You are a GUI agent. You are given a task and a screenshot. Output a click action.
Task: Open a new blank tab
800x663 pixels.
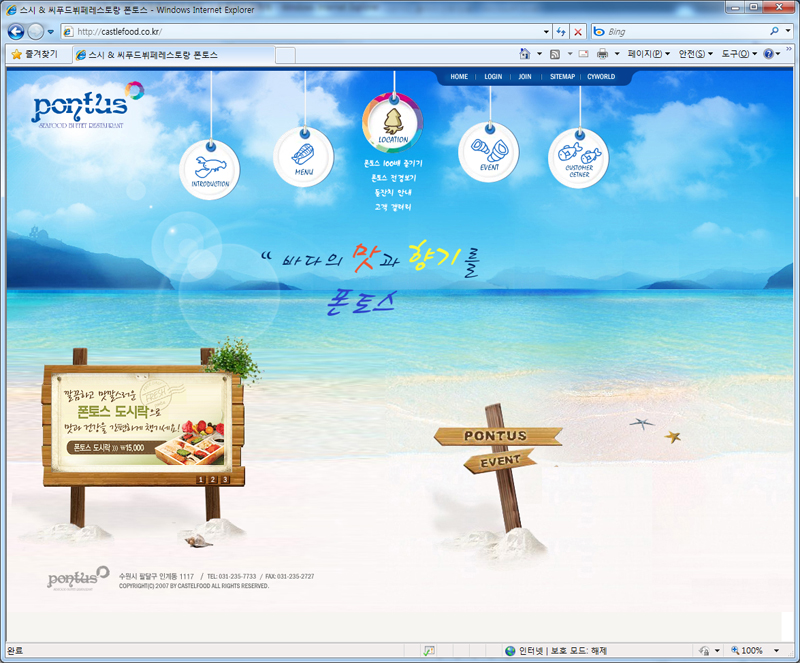point(285,55)
